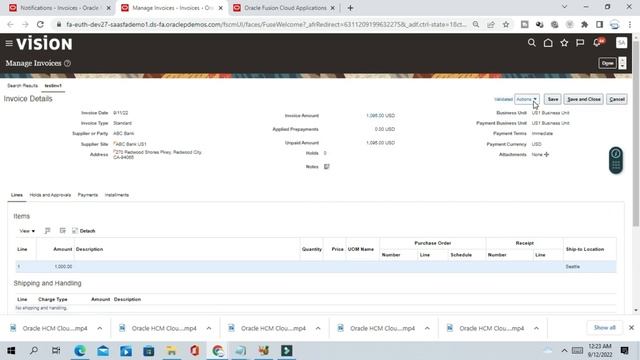The height and width of the screenshot is (360, 640).
Task: Select the testinv1 tab
Action: point(53,86)
